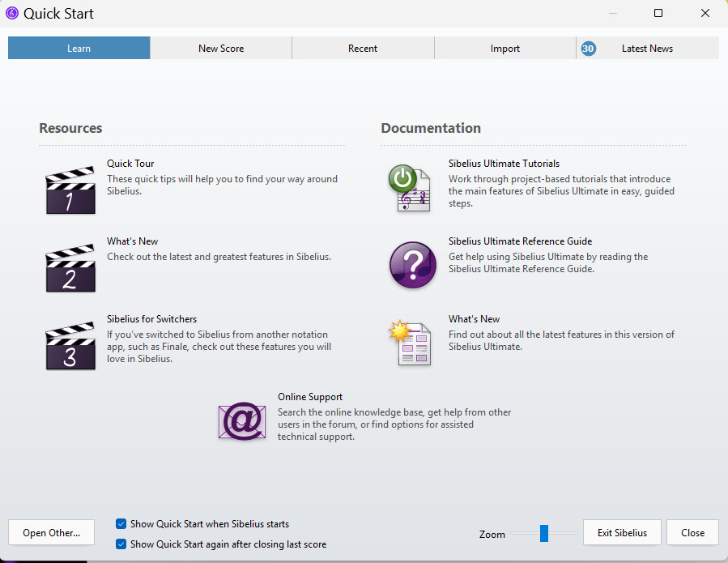Close the Quick Start window with X
Image resolution: width=728 pixels, height=563 pixels.
point(705,13)
